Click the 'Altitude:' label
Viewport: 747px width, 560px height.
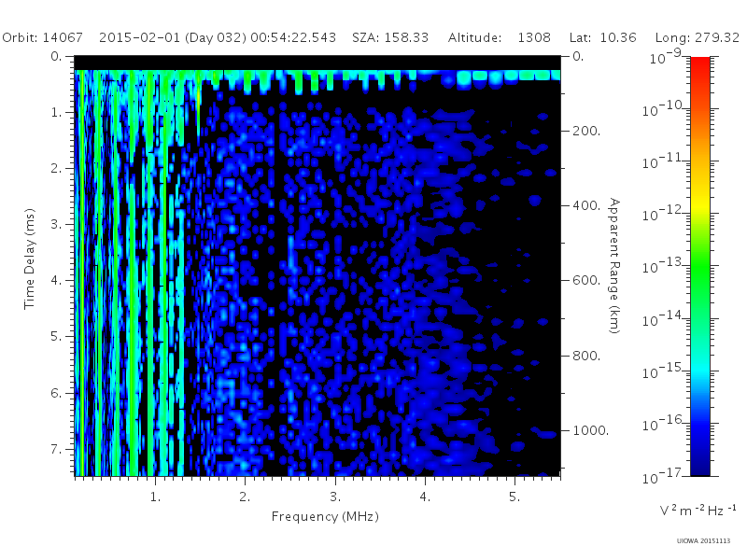click(474, 37)
